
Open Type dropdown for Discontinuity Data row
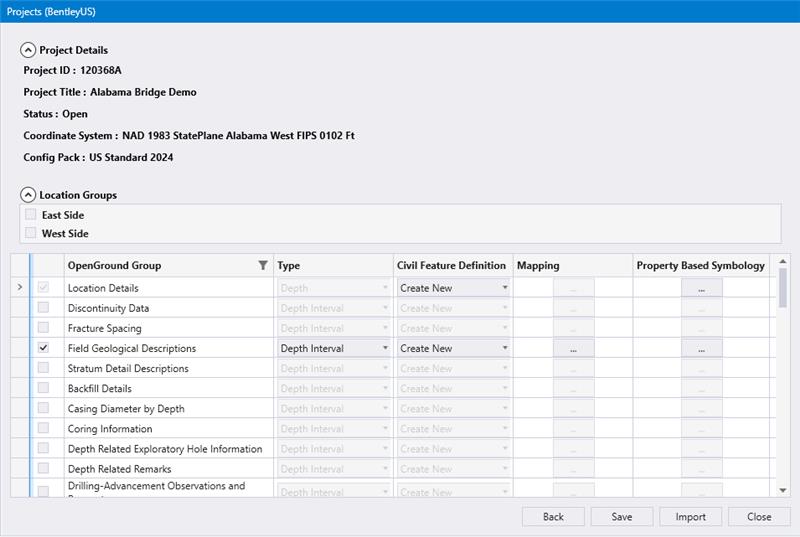[x=334, y=308]
